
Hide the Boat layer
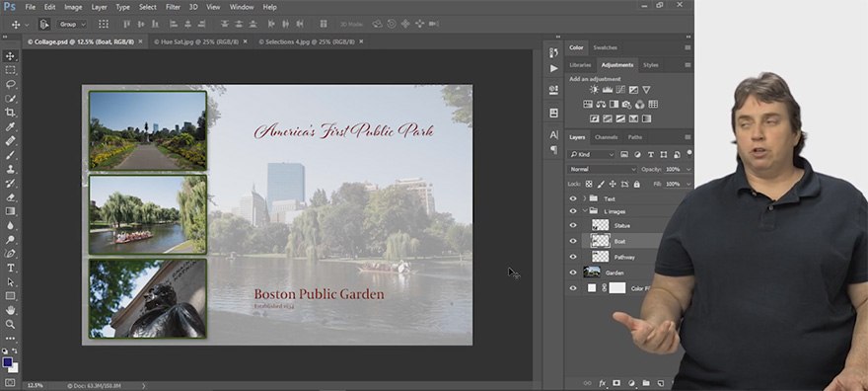click(x=573, y=241)
